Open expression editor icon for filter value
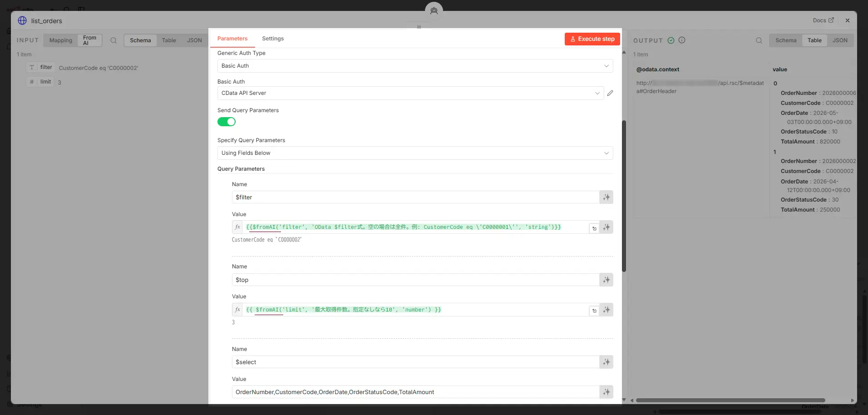The image size is (868, 415). (594, 228)
